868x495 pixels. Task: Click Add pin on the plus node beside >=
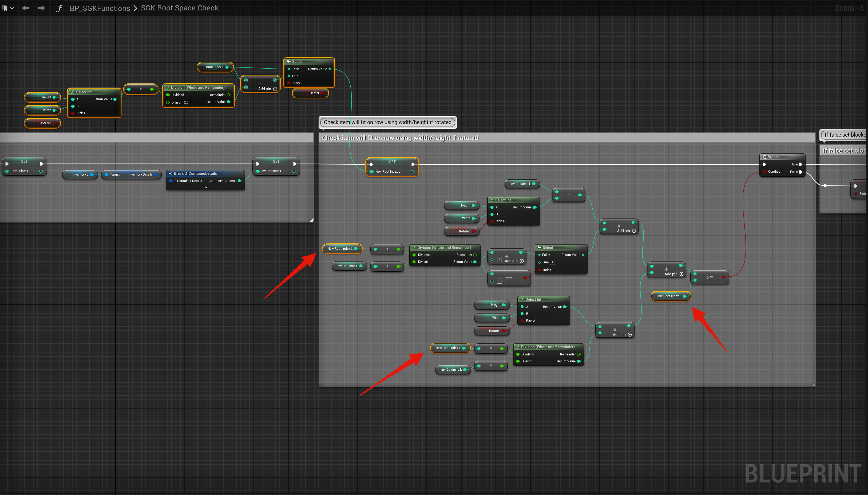coord(673,274)
